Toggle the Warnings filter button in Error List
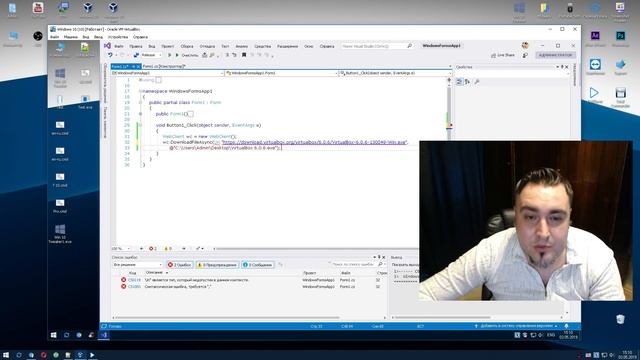Screen dimensions: 640x360 click(x=217, y=265)
